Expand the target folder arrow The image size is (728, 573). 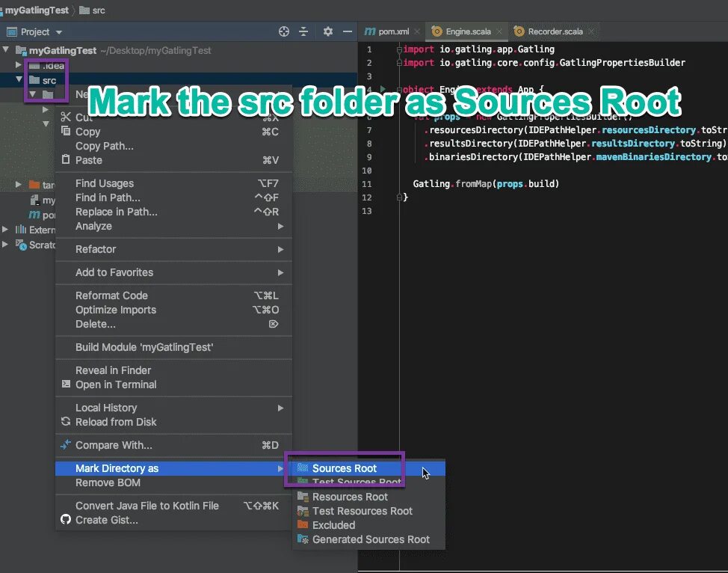coord(18,184)
